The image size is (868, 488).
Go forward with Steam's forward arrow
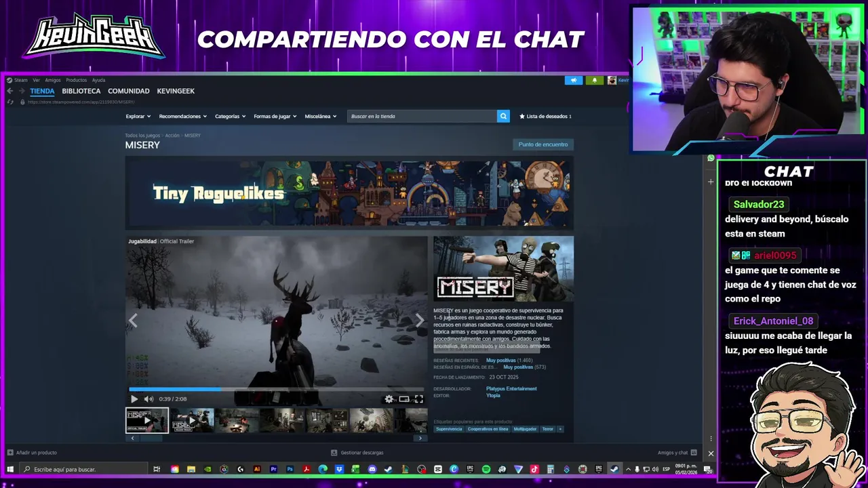coord(21,91)
